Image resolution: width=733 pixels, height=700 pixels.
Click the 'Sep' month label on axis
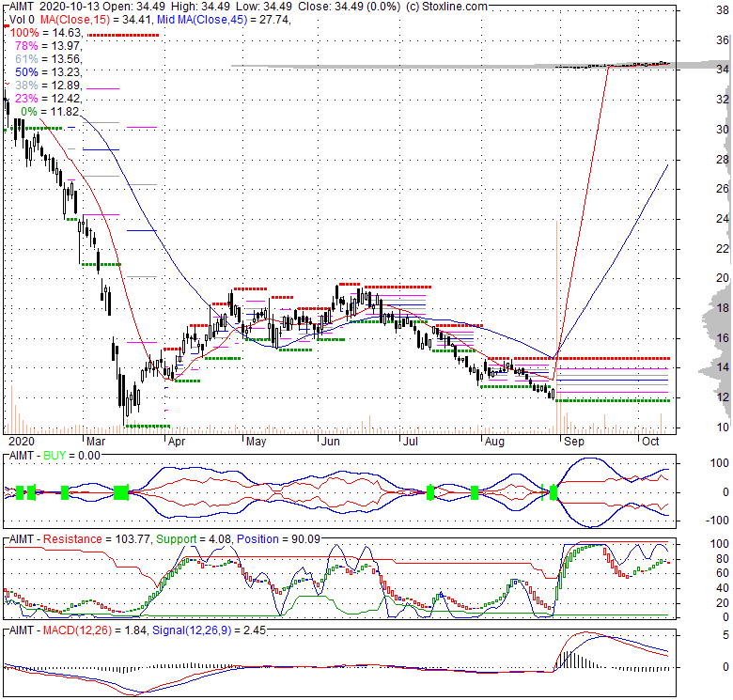(x=574, y=441)
